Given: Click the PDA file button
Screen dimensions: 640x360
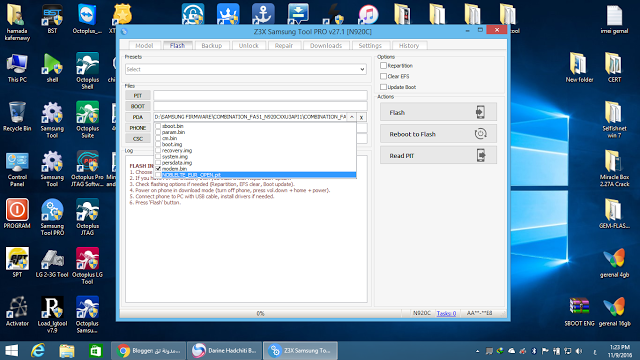Looking at the screenshot, I should click(x=138, y=117).
